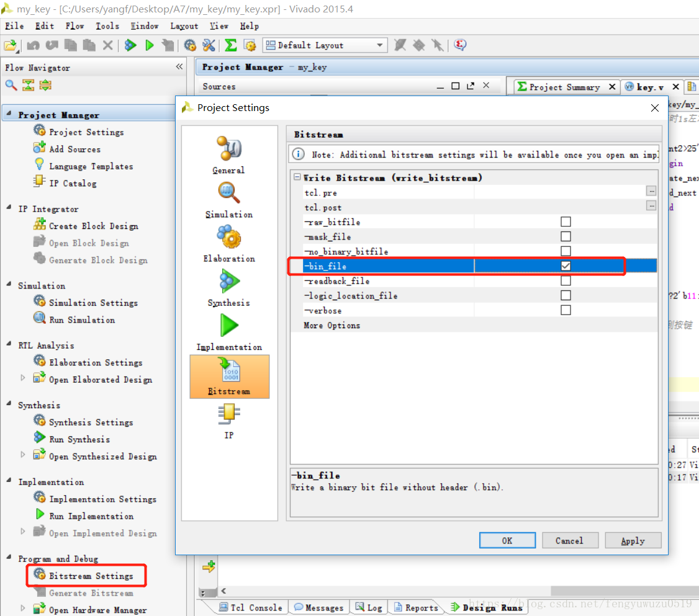Enable the -raw_bitfile checkbox
This screenshot has height=616, width=699.
pyautogui.click(x=566, y=221)
